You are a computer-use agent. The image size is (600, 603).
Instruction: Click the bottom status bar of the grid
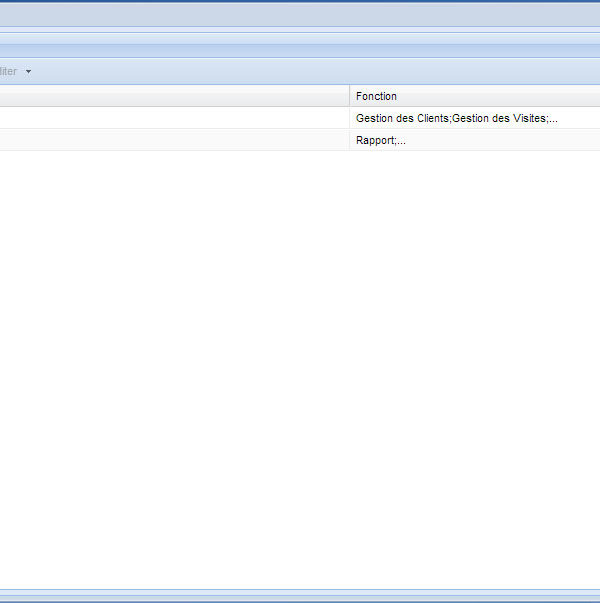tap(300, 596)
